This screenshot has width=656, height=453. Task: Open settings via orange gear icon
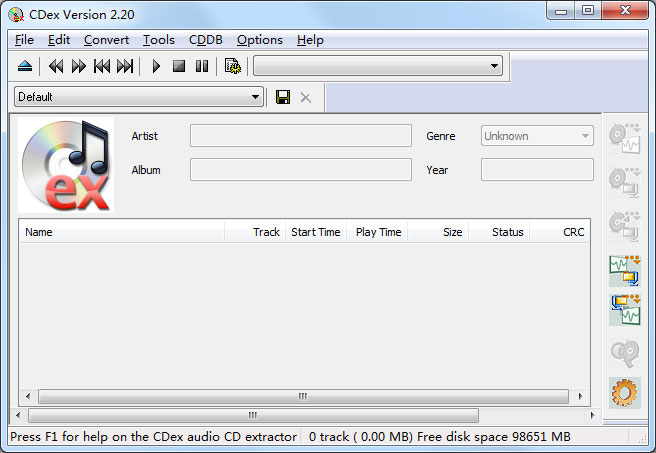coord(625,393)
